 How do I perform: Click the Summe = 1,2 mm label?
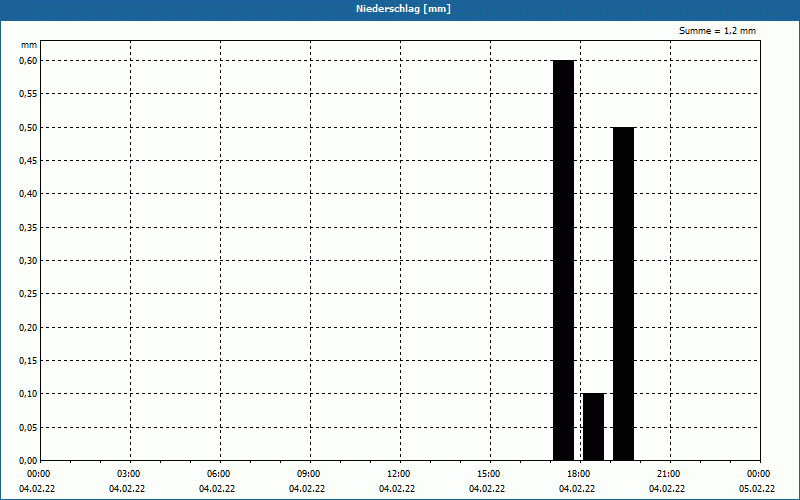[717, 31]
